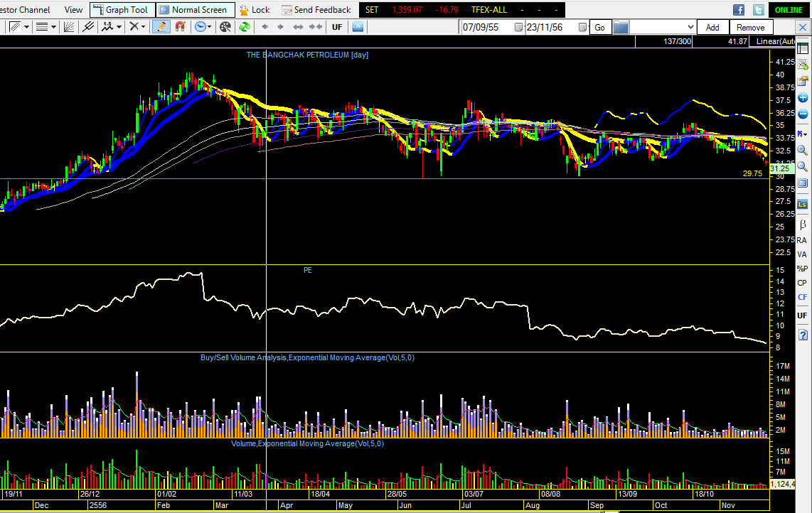The width and height of the screenshot is (812, 513).
Task: Click the Add button
Action: [712, 28]
